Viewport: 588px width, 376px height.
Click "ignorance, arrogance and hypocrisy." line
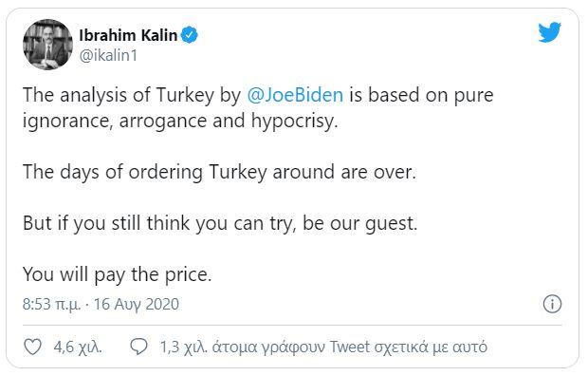pyautogui.click(x=180, y=122)
